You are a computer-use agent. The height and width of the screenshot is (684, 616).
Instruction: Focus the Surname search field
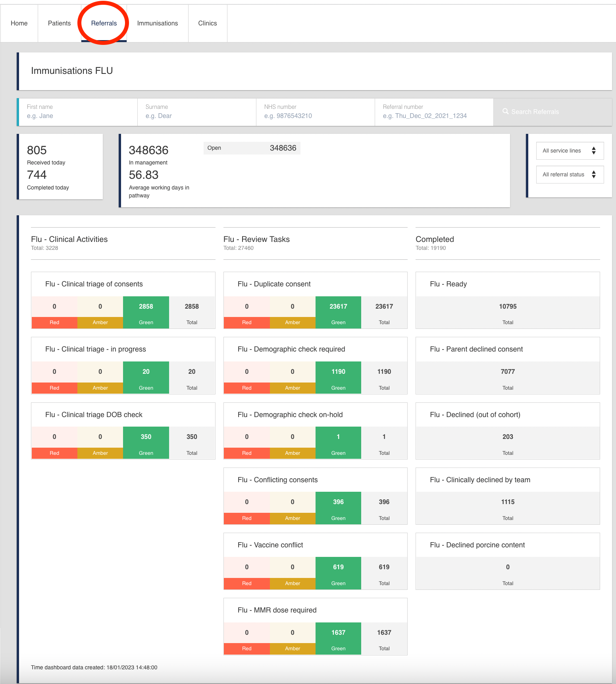click(196, 116)
